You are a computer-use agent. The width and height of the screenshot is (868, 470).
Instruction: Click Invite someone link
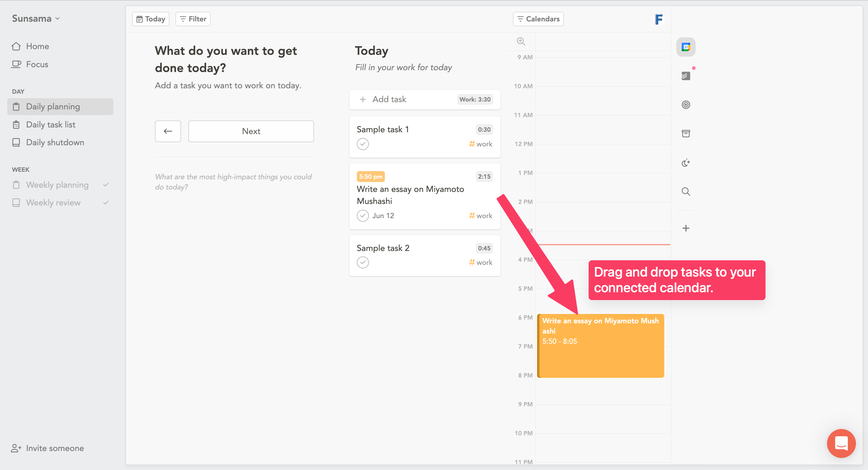55,448
